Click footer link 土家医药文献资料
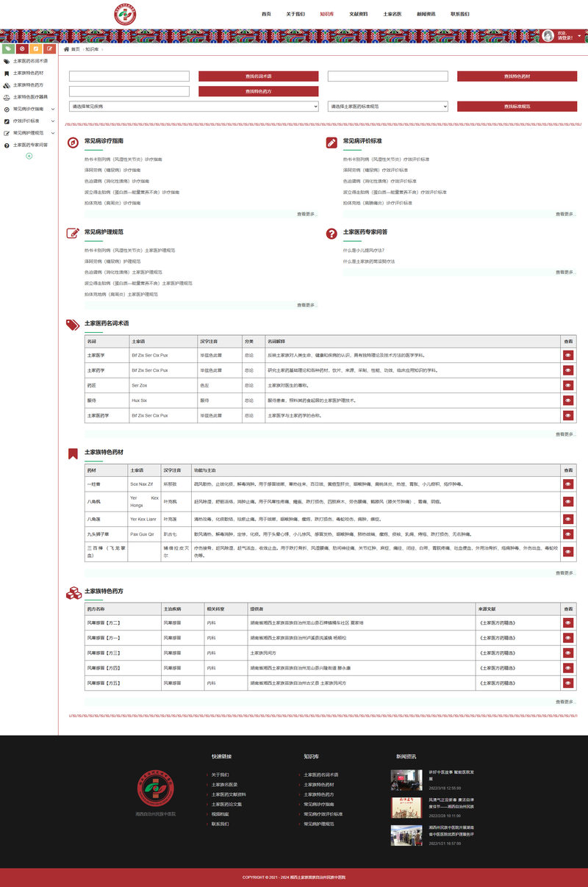 pyautogui.click(x=229, y=794)
